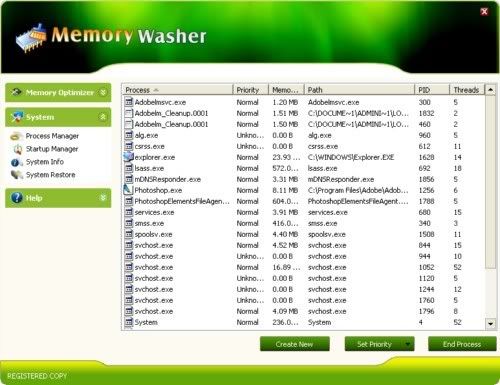Screen dimensions: 500x385
Task: Sort by the Threads column header
Action: pos(467,90)
